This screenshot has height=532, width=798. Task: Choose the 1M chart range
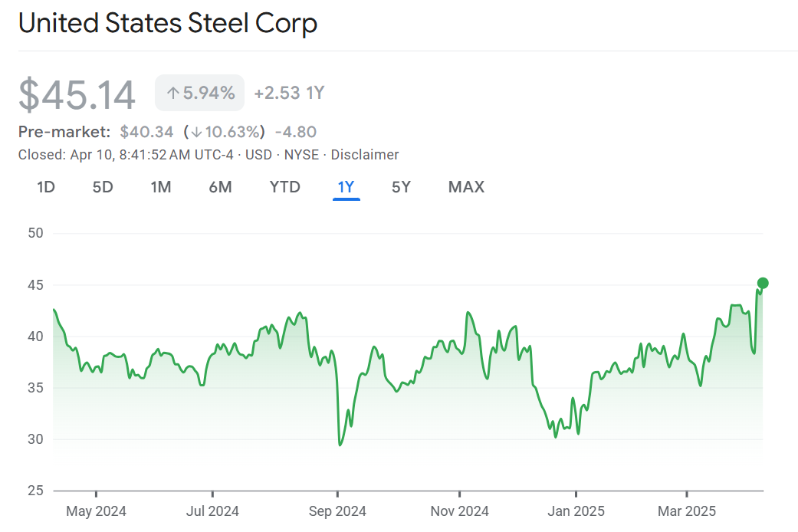[x=160, y=187]
